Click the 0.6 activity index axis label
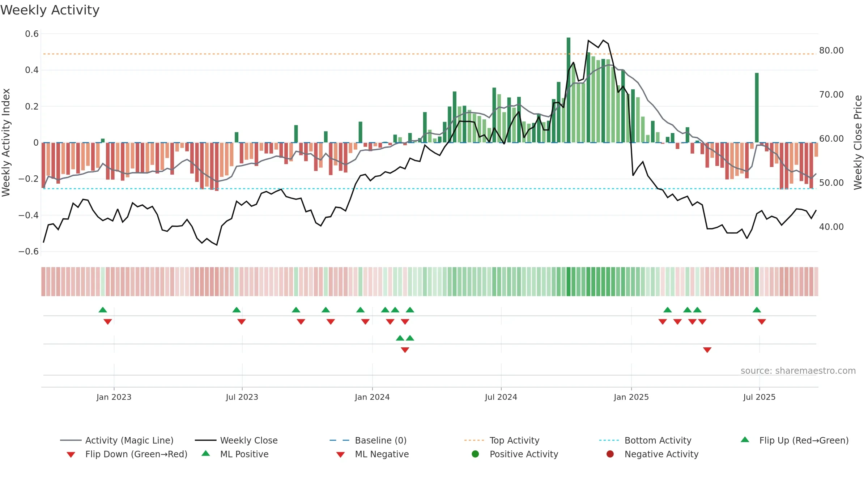The width and height of the screenshot is (868, 488). pyautogui.click(x=32, y=34)
